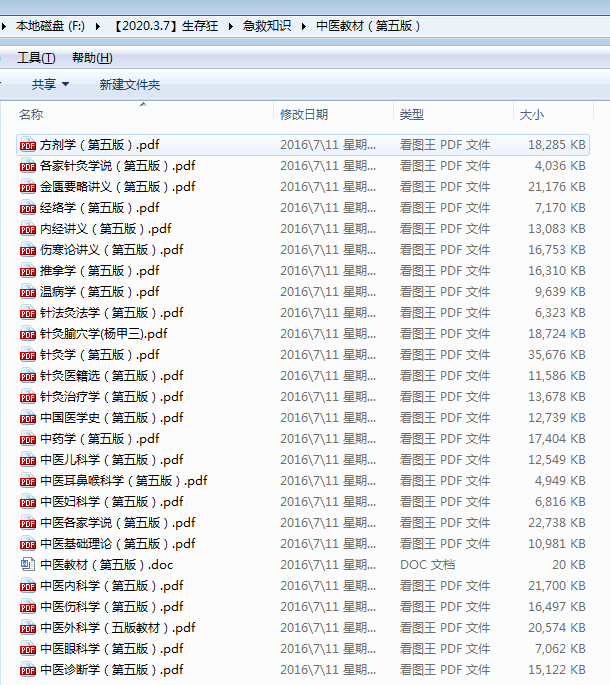This screenshot has height=685, width=610.
Task: Click PDF icon of 内经讲义（第五版）.pdf
Action: click(x=28, y=228)
